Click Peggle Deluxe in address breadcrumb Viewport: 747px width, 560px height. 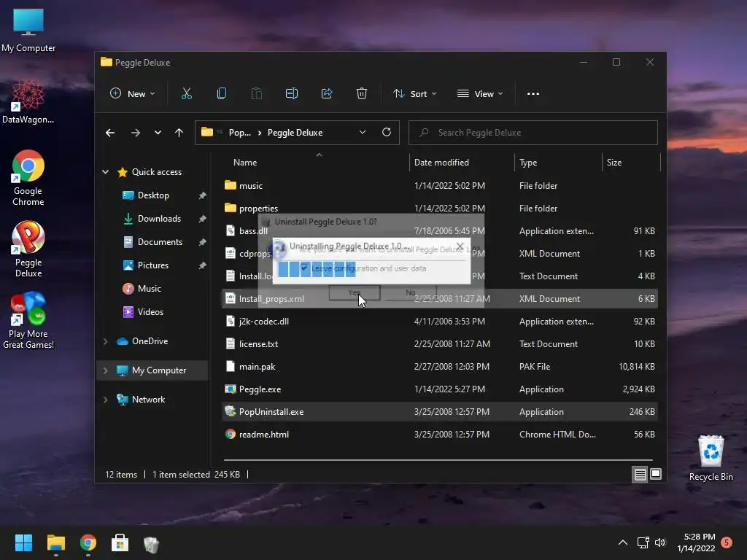click(x=295, y=133)
